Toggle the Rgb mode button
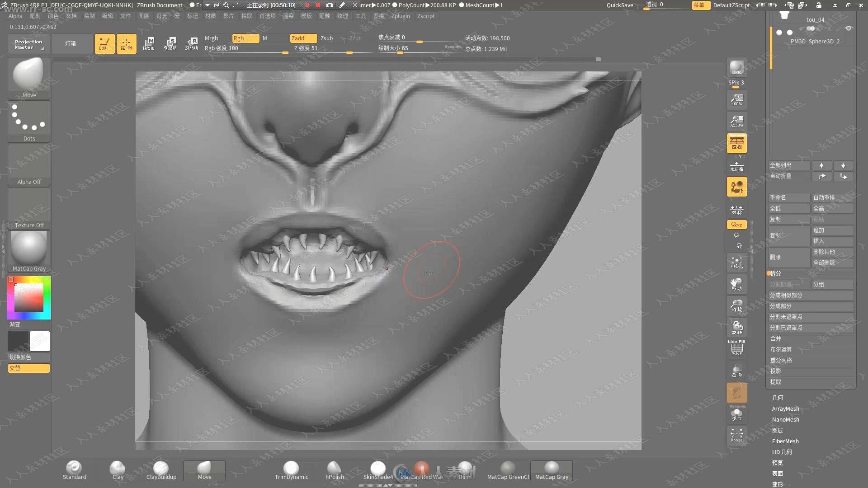The width and height of the screenshot is (868, 488). (x=245, y=38)
